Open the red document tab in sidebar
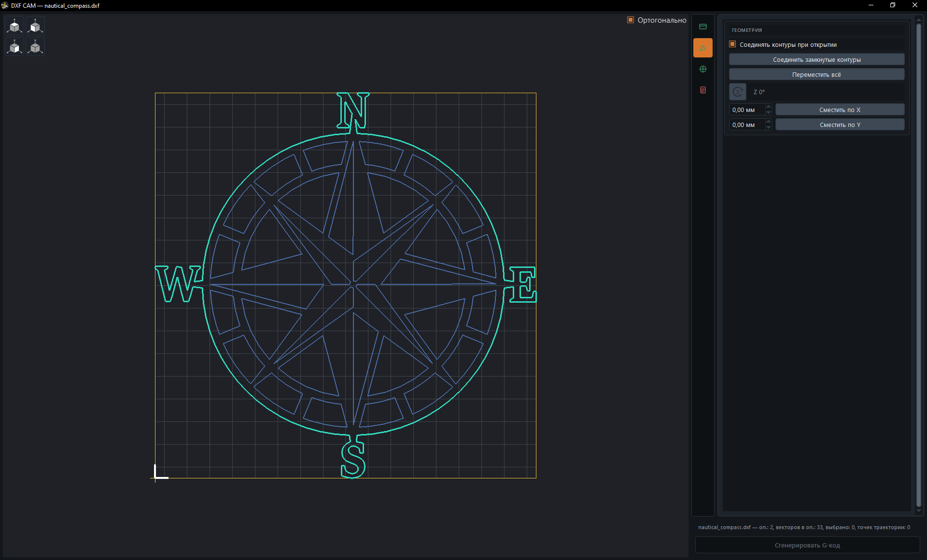927x560 pixels. point(703,90)
